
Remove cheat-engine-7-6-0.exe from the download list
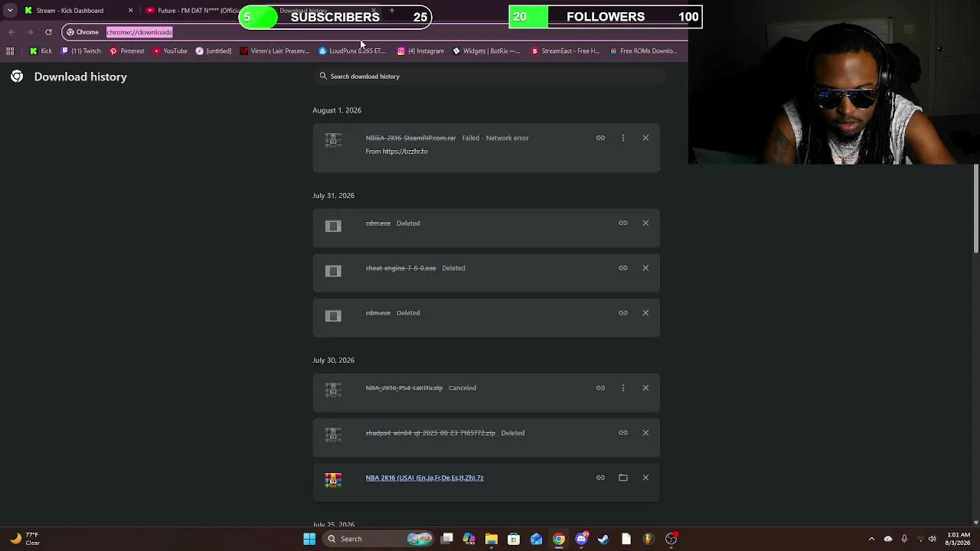(645, 268)
